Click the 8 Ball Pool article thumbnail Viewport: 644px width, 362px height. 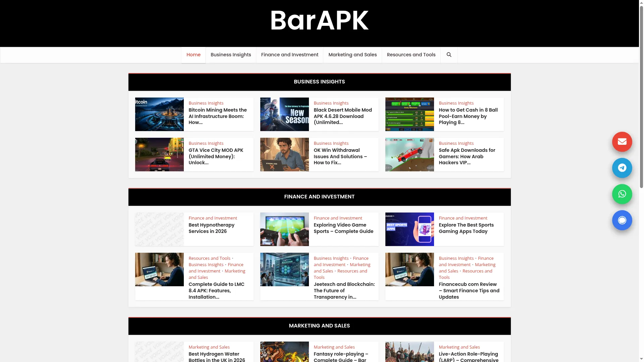tap(410, 114)
